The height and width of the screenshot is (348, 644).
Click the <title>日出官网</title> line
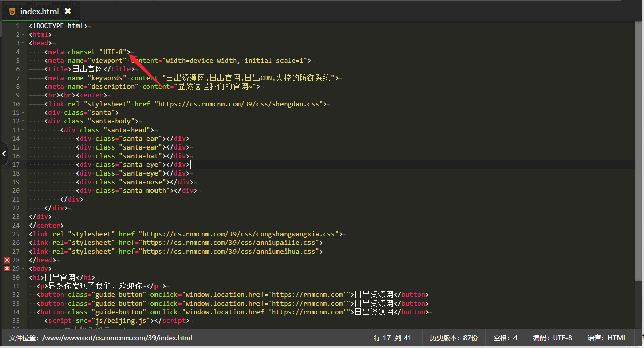pos(89,69)
